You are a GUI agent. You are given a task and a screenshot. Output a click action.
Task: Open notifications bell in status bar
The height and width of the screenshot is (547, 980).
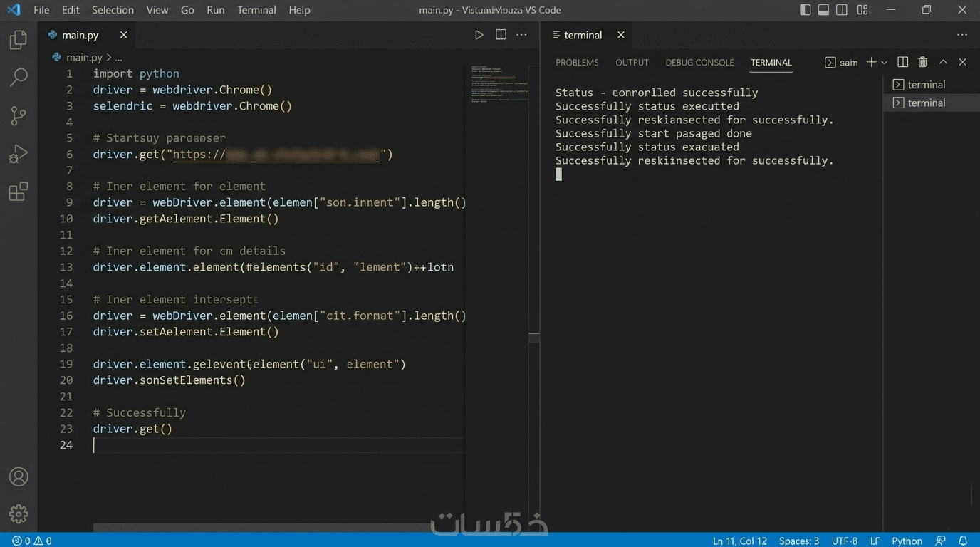click(x=963, y=541)
